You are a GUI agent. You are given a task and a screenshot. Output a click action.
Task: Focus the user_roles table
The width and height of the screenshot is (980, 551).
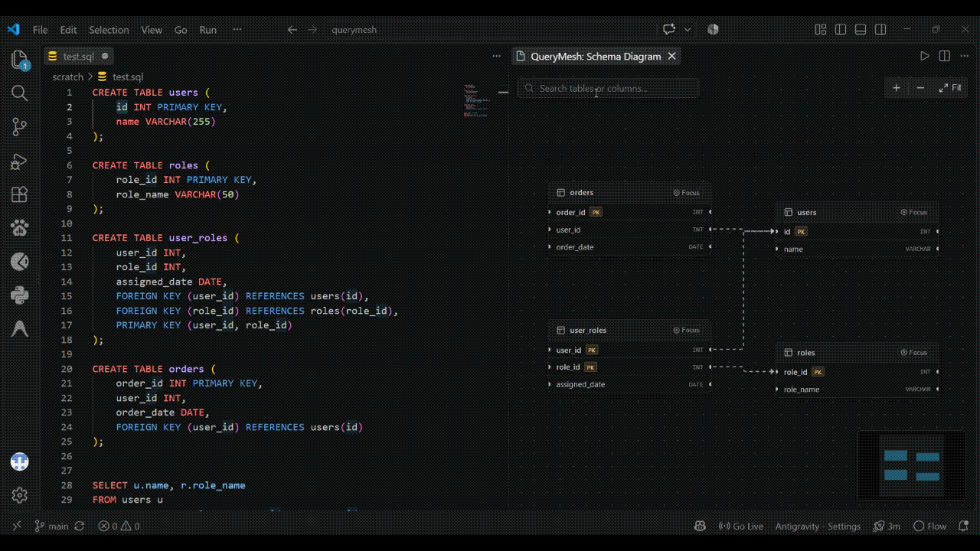(x=686, y=331)
